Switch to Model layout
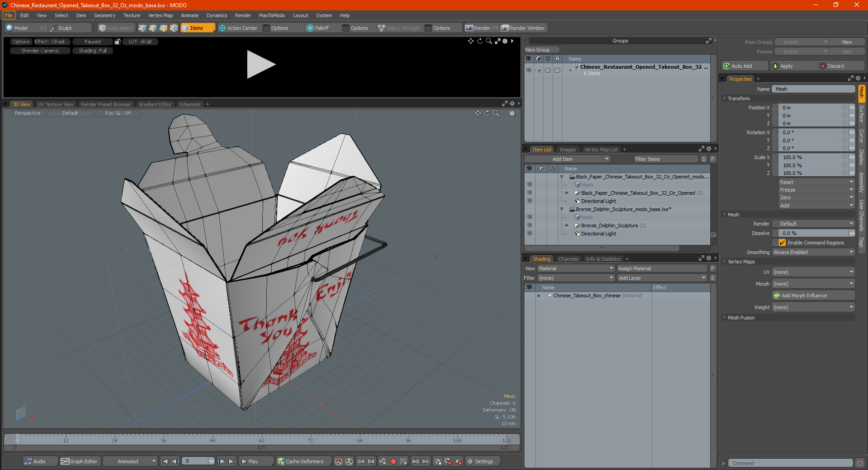Screen dimensions: 868x470 point(26,28)
